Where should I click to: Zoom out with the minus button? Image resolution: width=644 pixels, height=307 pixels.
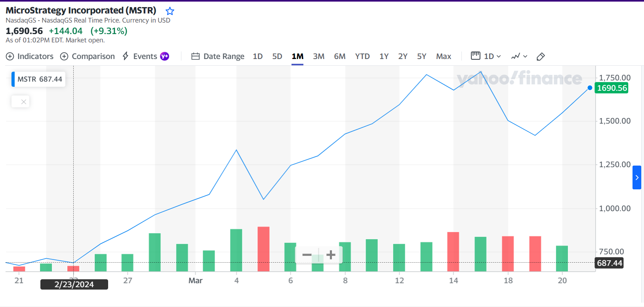click(307, 255)
